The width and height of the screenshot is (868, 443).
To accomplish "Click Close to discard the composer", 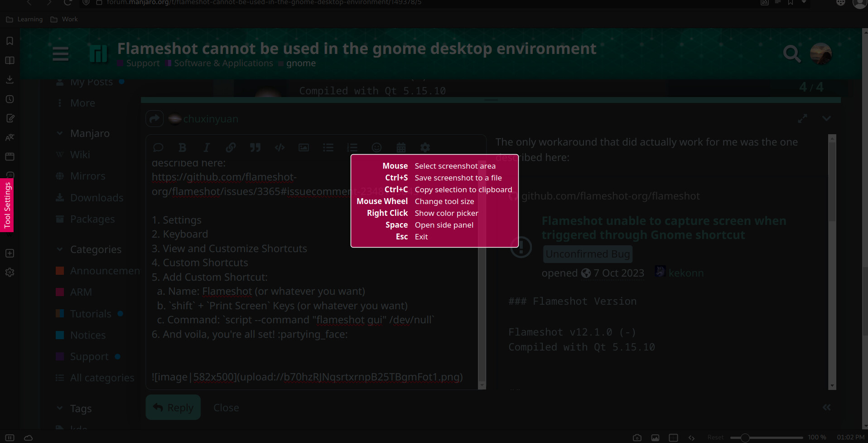I will click(x=226, y=408).
